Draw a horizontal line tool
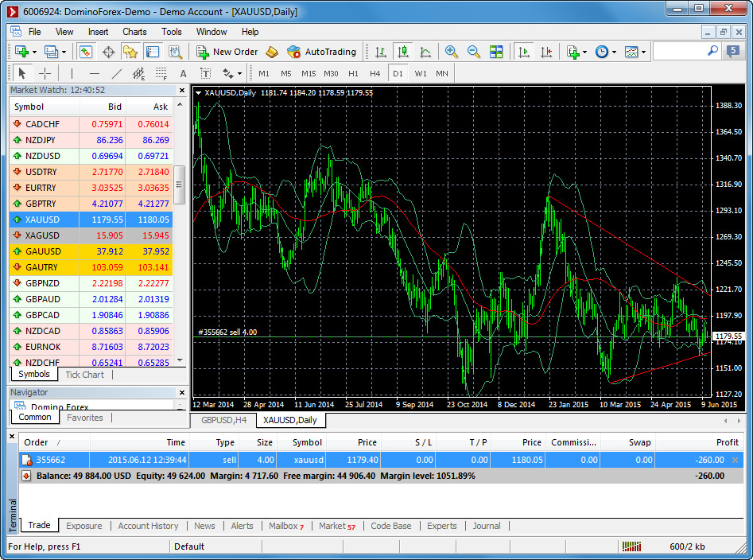This screenshot has height=560, width=753. [x=95, y=73]
